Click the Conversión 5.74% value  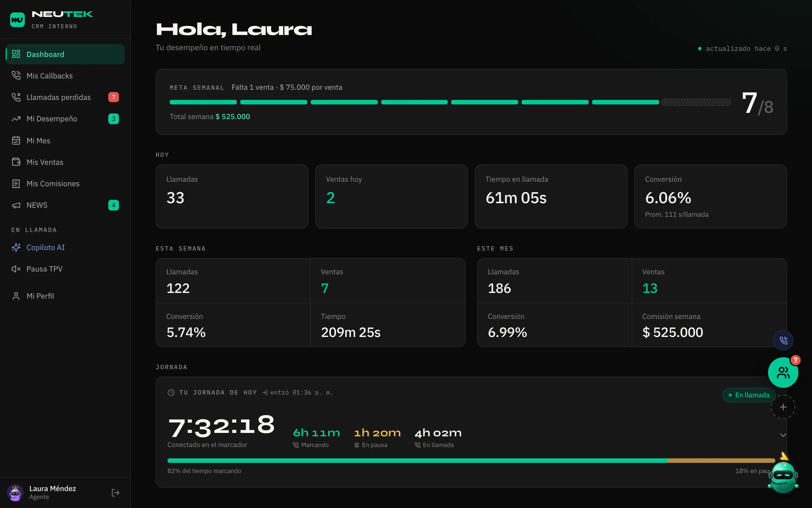pyautogui.click(x=186, y=332)
